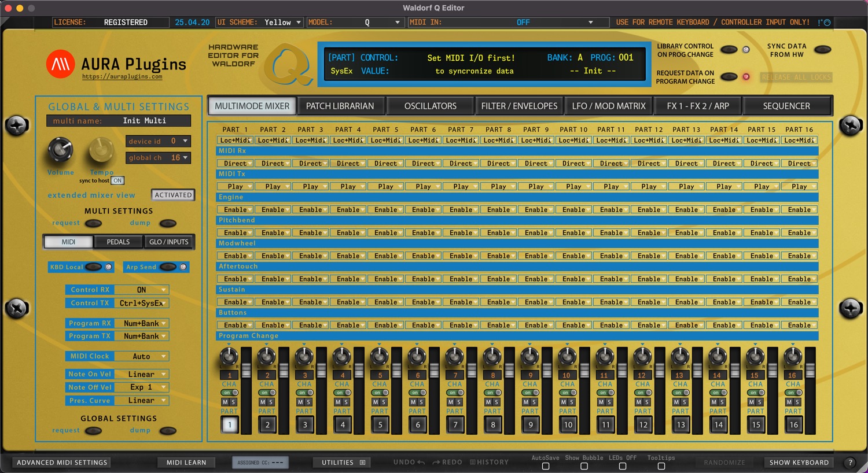Click the multi name field Init Multi
This screenshot has width=868, height=473.
coord(119,121)
